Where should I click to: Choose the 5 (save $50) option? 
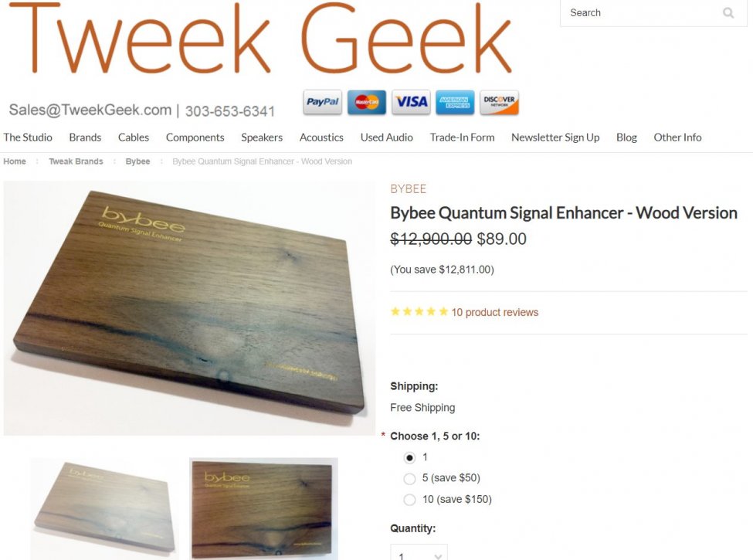click(x=409, y=478)
